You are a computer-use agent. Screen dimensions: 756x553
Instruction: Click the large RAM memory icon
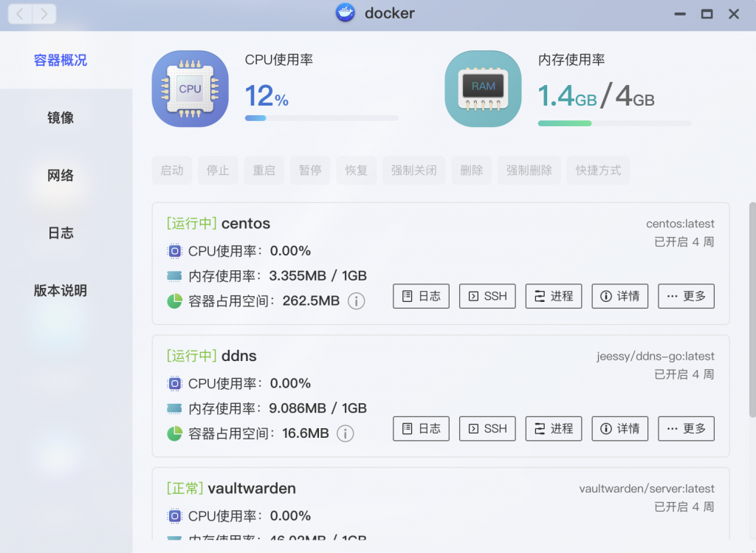[483, 89]
